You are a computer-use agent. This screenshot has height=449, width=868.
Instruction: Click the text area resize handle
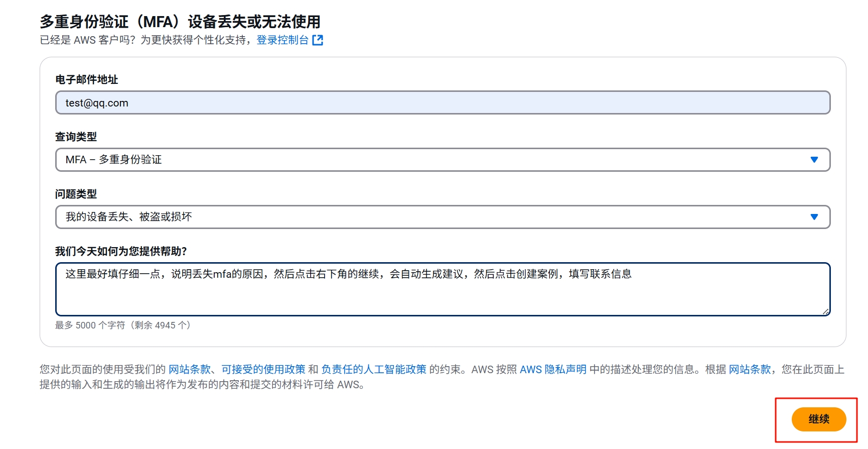tap(825, 312)
